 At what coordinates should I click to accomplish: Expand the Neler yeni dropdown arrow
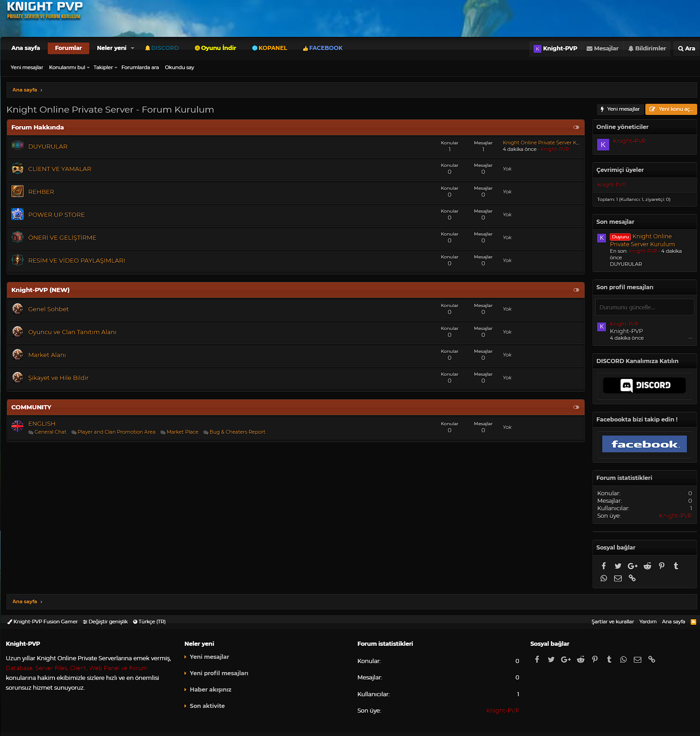[x=132, y=48]
